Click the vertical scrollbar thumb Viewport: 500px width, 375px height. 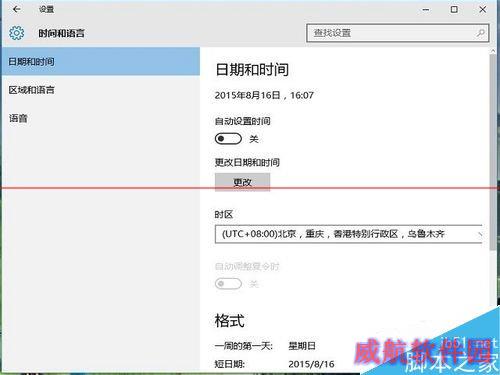click(493, 152)
